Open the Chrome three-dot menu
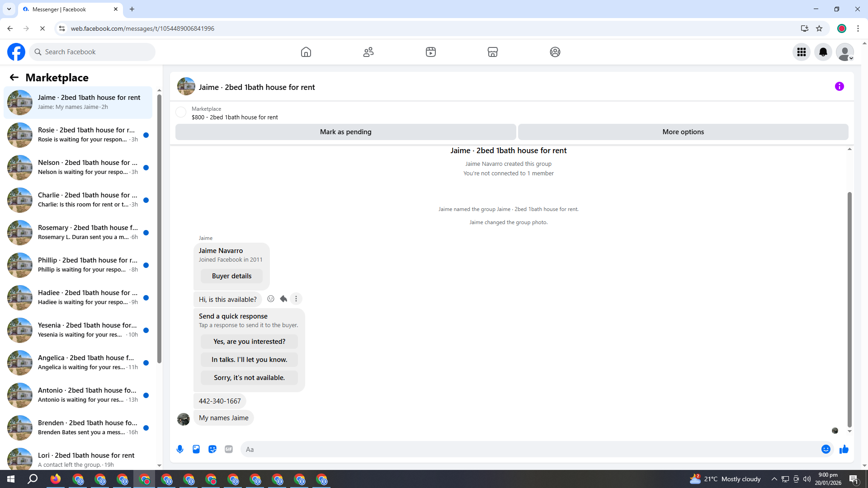Screen dimensions: 868x488 858,28
